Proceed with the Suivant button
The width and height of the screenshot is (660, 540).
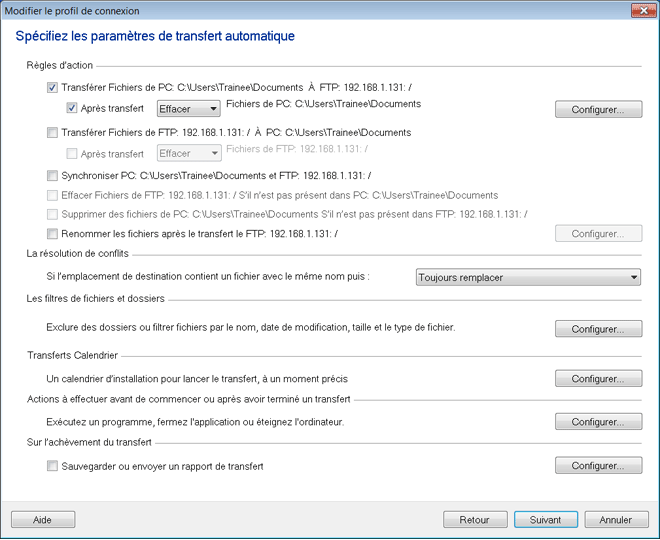tap(545, 520)
